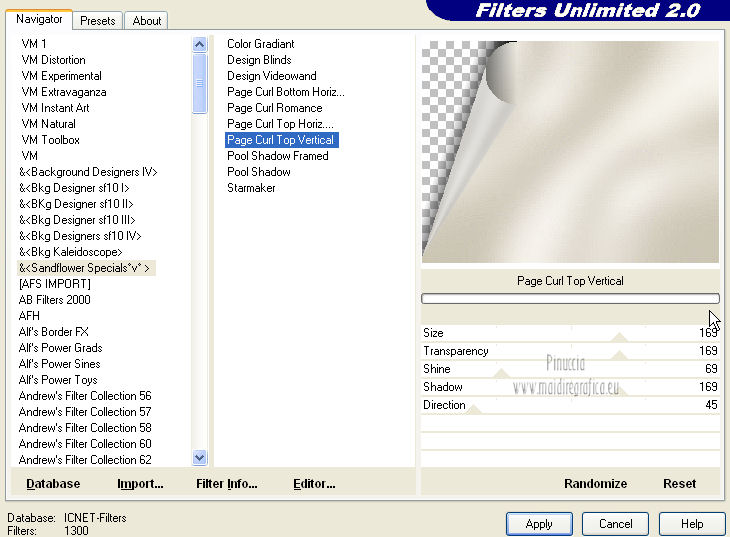Open Filter Info...
Image resolution: width=730 pixels, height=537 pixels.
pos(227,483)
